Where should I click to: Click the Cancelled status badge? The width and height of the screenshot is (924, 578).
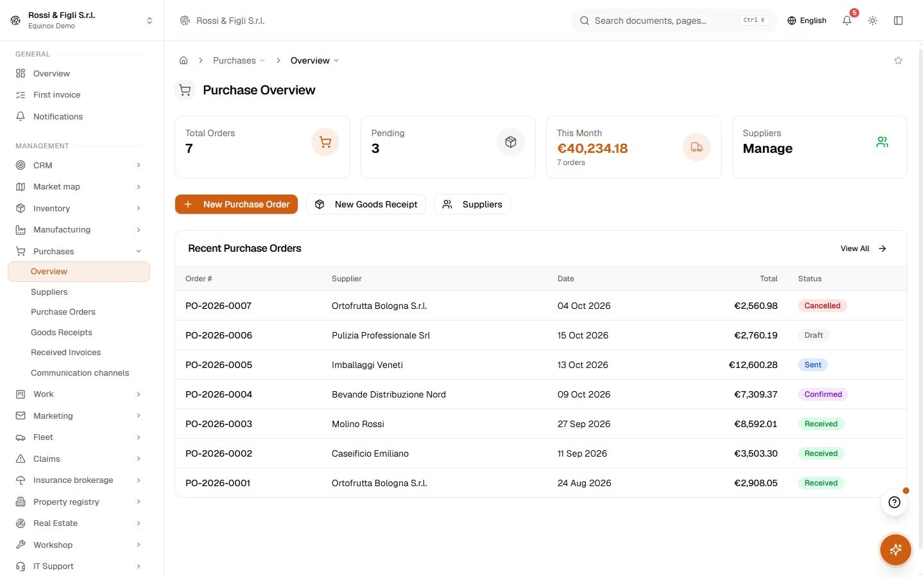coord(823,306)
